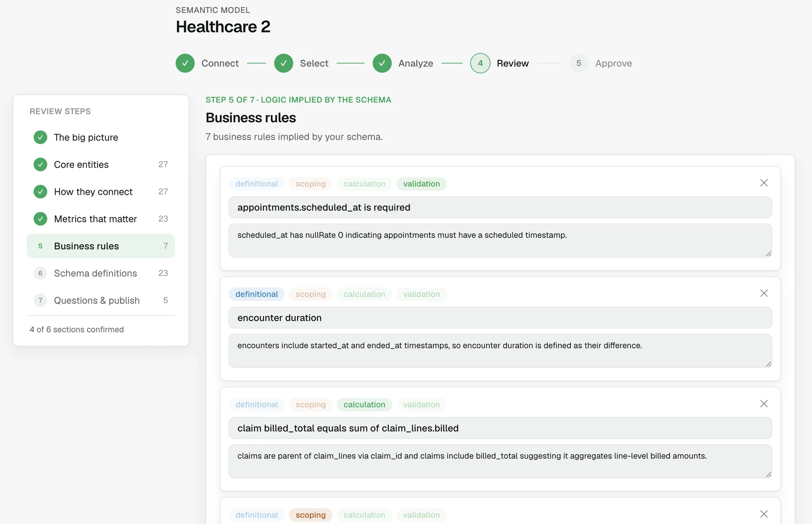
Task: Click the 4 of 6 sections confirmed text
Action: pyautogui.click(x=76, y=330)
